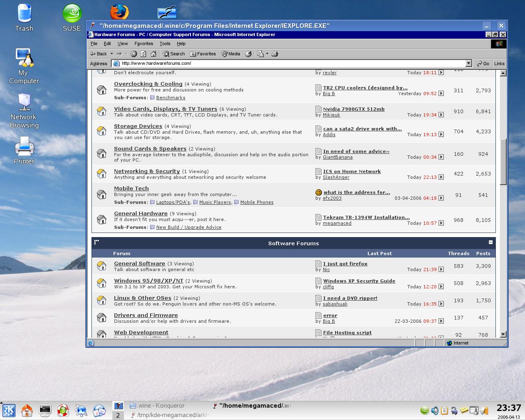The height and width of the screenshot is (420, 525).
Task: Open the Music Players sub-forum link
Action: 215,202
